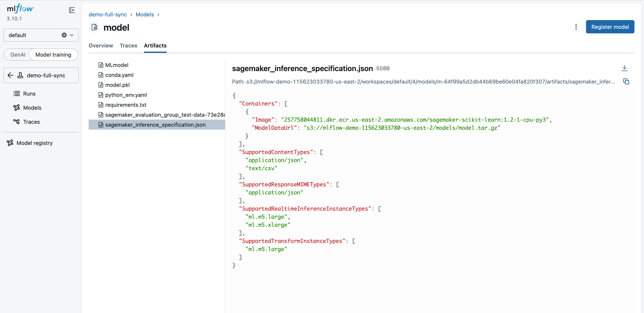Image resolution: width=644 pixels, height=313 pixels.
Task: Collapse the sidebar with the toggle icon
Action: [x=72, y=10]
